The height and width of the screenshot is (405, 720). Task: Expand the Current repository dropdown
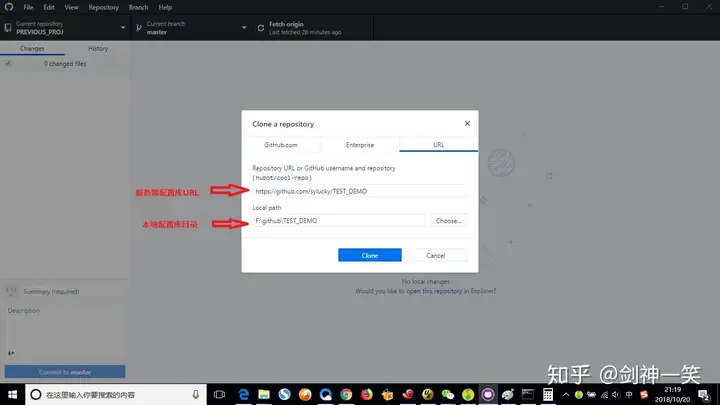[65, 28]
